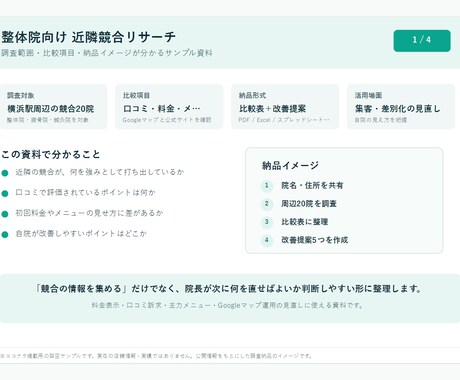Select the title 整体院向け 近隣競合リサーチ
Image resolution: width=460 pixels, height=380 pixels.
[x=88, y=37]
